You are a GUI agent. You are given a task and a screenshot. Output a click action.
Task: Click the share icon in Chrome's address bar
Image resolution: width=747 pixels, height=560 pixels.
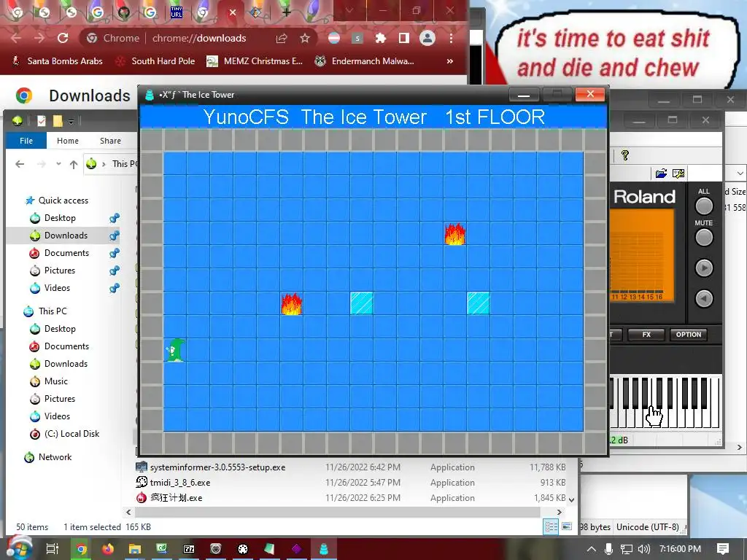coord(282,38)
